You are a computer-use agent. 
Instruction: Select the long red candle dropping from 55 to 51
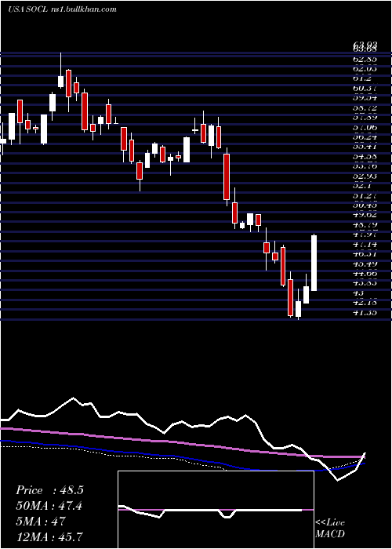coord(227,176)
